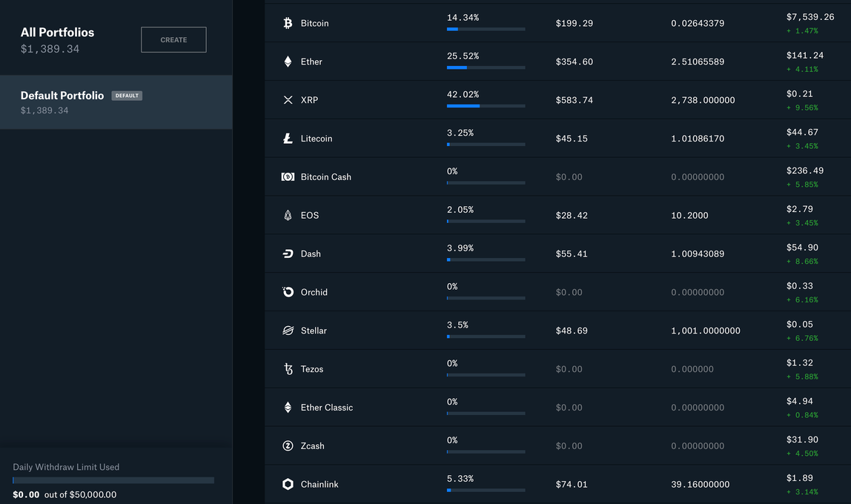Open the Stellar asset name
Image resolution: width=851 pixels, height=504 pixels.
[x=314, y=331]
